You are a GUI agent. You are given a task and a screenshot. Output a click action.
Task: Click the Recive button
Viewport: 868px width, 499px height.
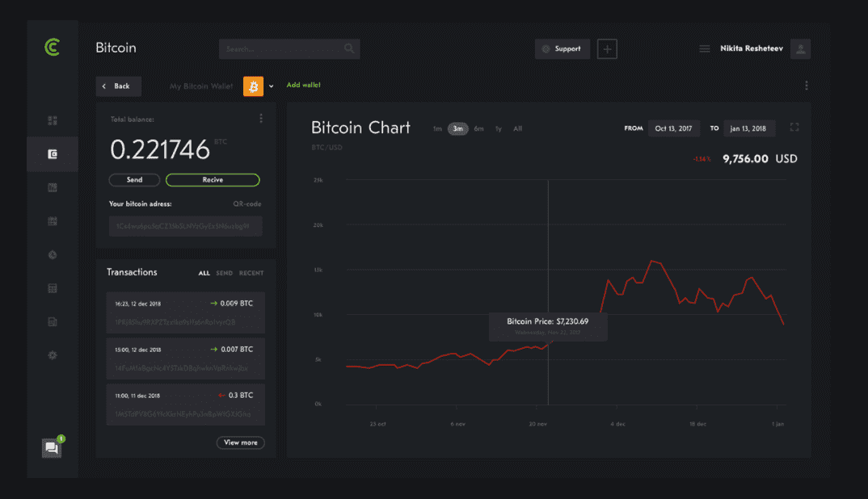pos(213,180)
